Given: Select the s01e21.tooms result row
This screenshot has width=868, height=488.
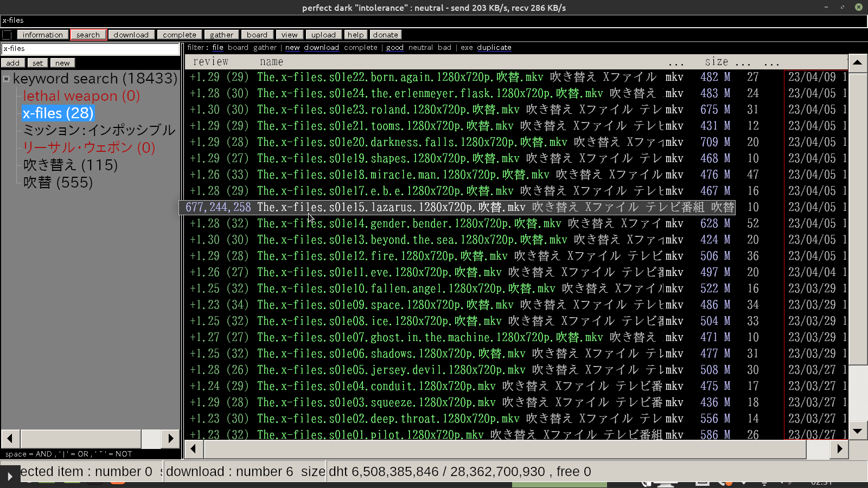Looking at the screenshot, I should tap(516, 126).
